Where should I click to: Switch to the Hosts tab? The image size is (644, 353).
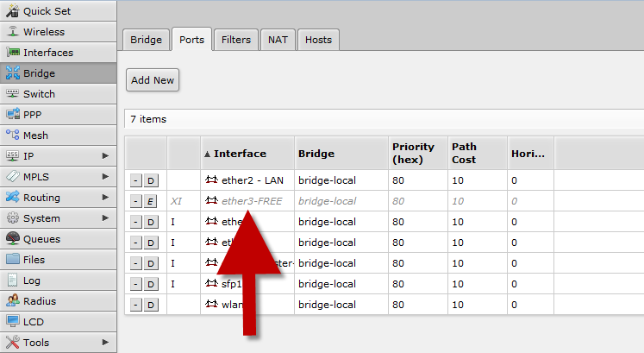tap(318, 40)
